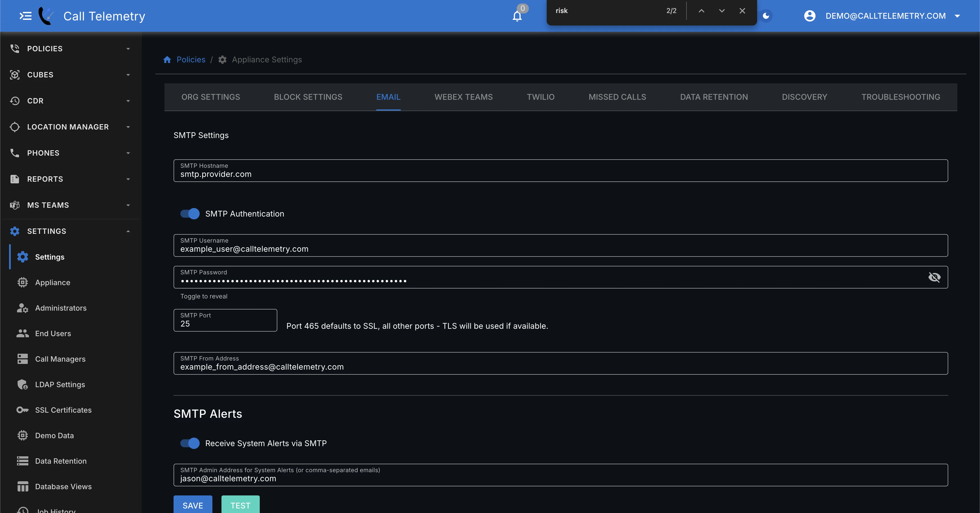Expand the Policies menu arrow
Viewport: 980px width, 513px height.
coord(128,49)
